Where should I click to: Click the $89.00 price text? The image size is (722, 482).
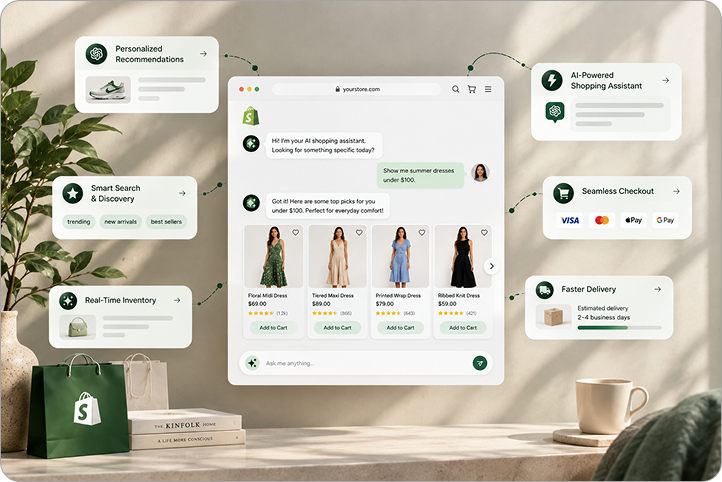click(321, 304)
